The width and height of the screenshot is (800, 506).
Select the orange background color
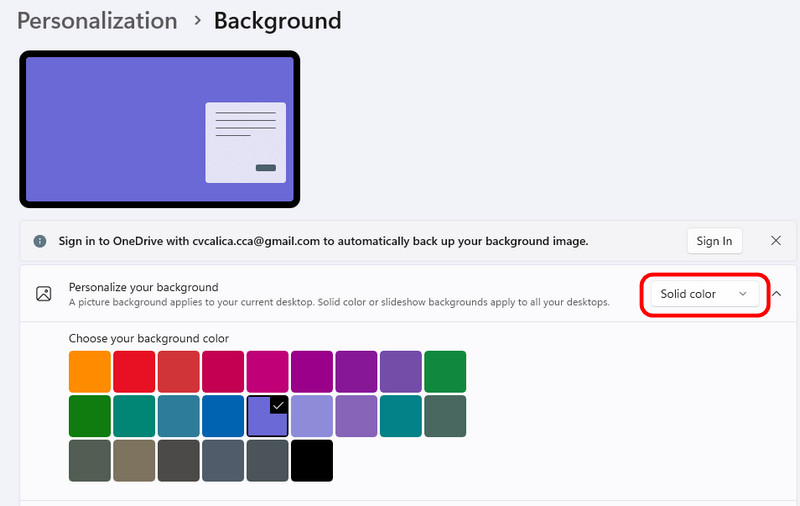pyautogui.click(x=89, y=371)
